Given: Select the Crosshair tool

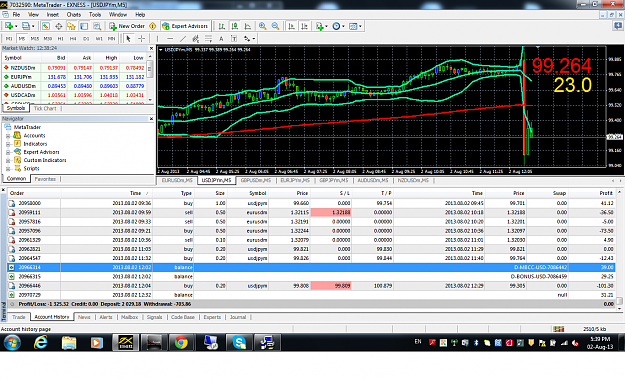Looking at the screenshot, I should coord(141,39).
